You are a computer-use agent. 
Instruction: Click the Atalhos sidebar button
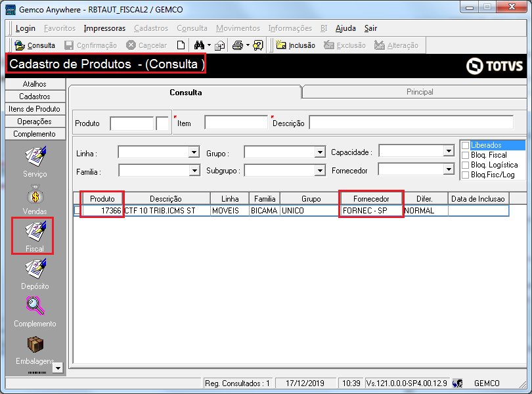pos(35,84)
